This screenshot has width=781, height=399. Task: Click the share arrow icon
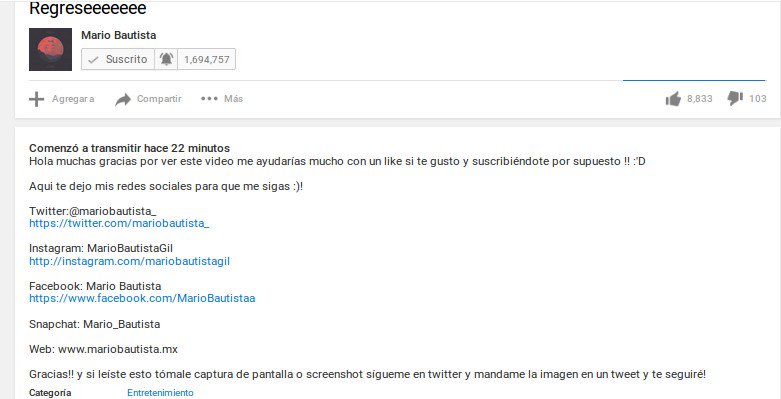coord(123,100)
